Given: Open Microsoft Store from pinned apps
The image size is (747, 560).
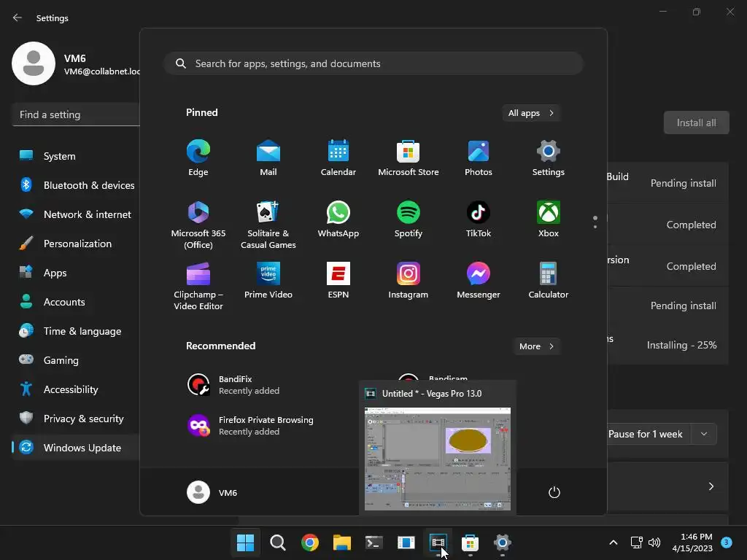Looking at the screenshot, I should click(x=409, y=158).
